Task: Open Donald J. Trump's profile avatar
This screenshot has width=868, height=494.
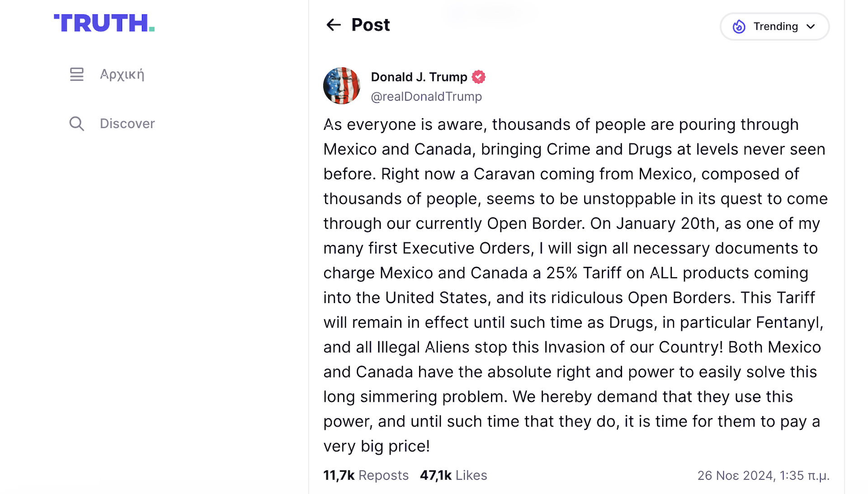Action: [x=342, y=86]
